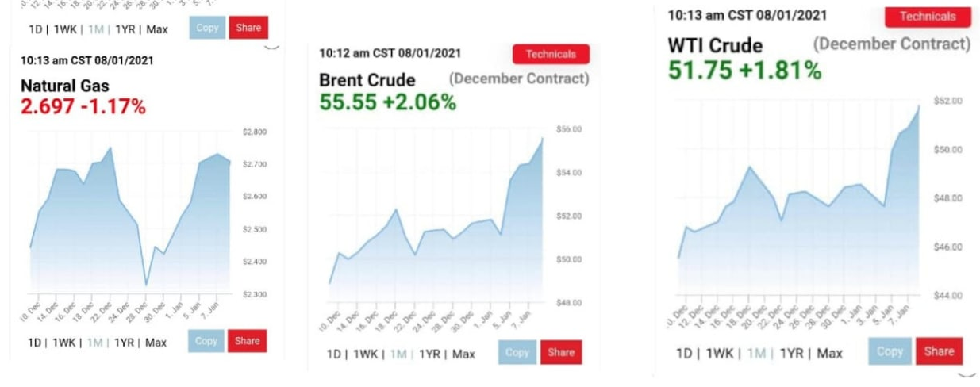Viewport: 980px width, 387px height.
Task: Copy the Brent Crude chart
Action: (x=517, y=353)
